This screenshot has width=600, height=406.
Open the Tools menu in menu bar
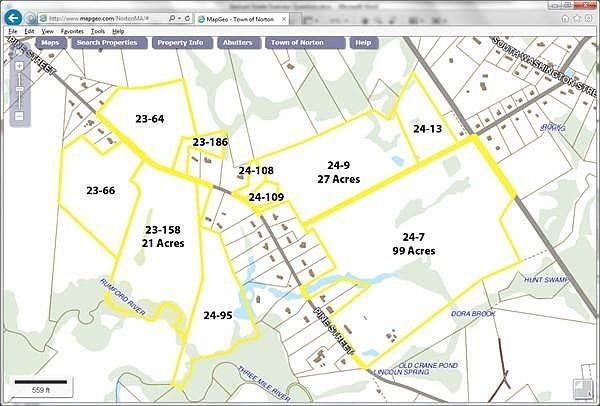98,31
